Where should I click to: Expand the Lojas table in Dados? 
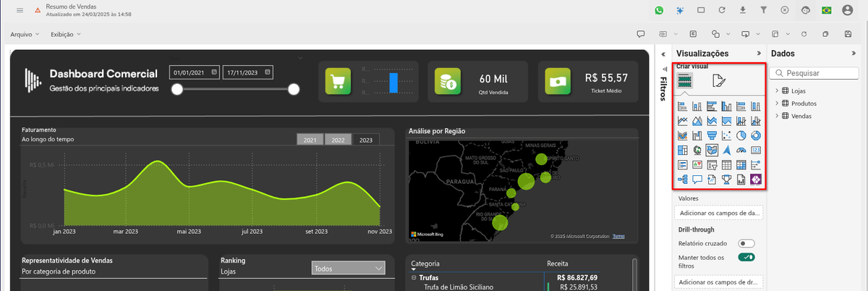click(x=777, y=91)
